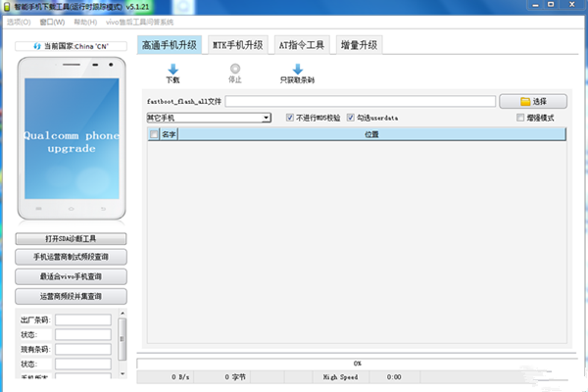The image size is (588, 392).
Task: Switch to 增量升级 tab
Action: click(x=360, y=45)
